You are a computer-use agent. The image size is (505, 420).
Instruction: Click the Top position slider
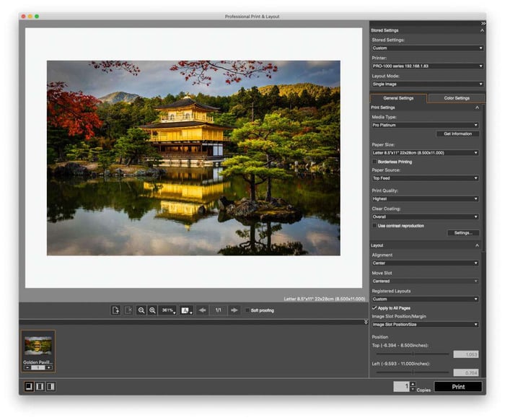pyautogui.click(x=413, y=354)
